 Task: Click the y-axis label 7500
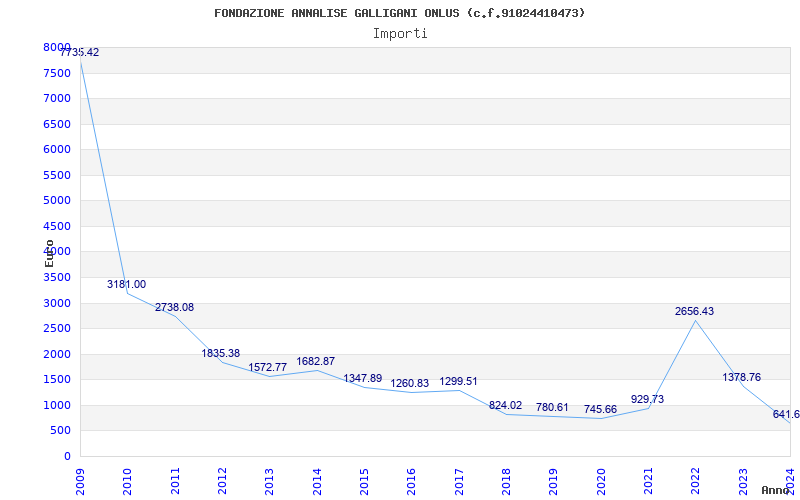[x=57, y=73]
